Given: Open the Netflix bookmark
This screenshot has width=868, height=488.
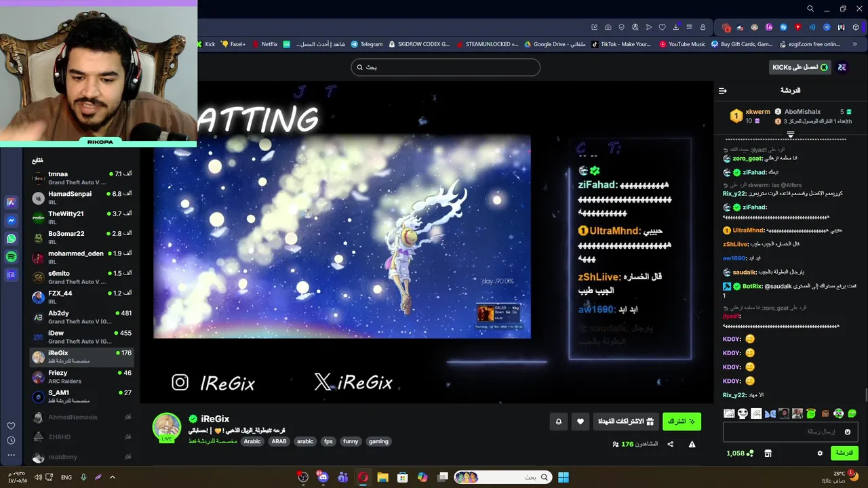Looking at the screenshot, I should [264, 44].
